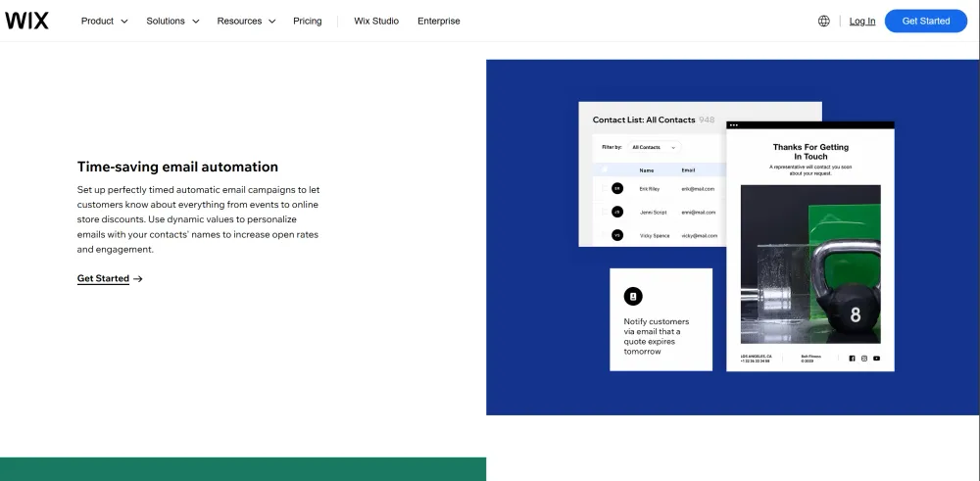Image resolution: width=980 pixels, height=481 pixels.
Task: Follow the underlined Get Started link
Action: [x=103, y=278]
